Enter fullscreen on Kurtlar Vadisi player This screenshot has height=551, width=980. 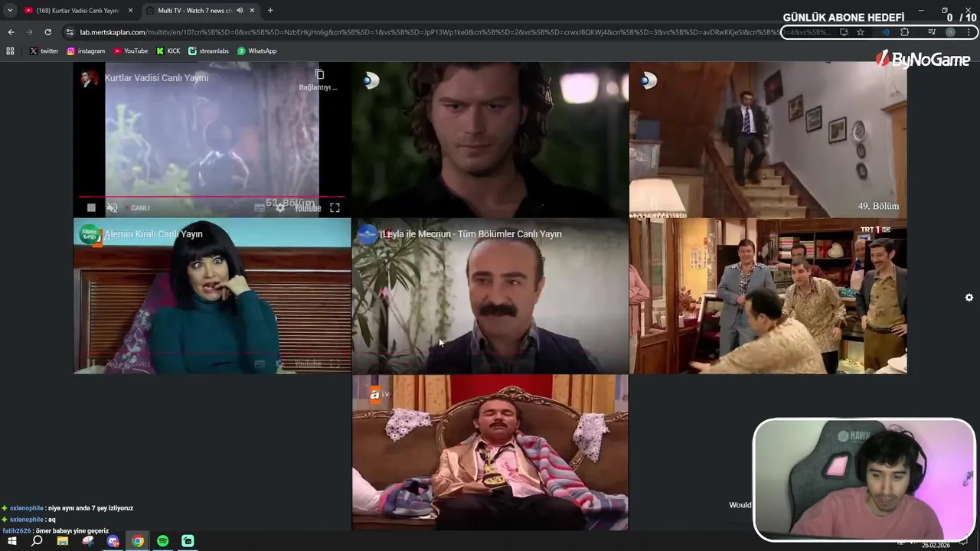[335, 207]
